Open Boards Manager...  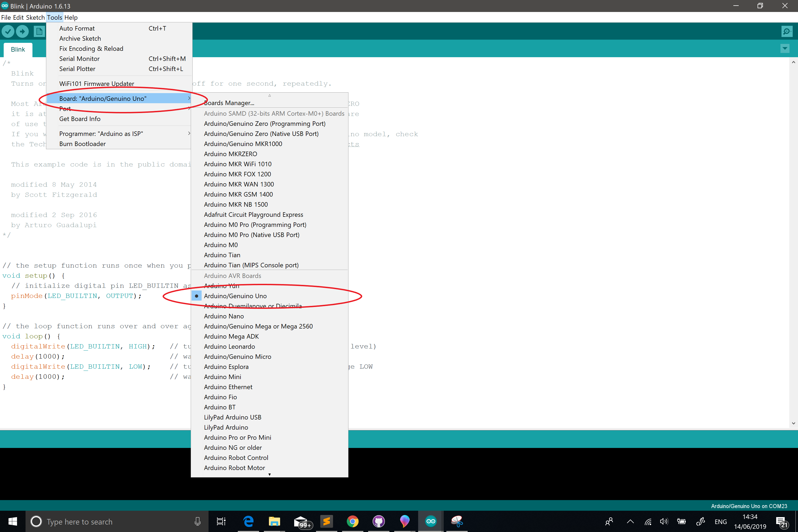click(229, 103)
